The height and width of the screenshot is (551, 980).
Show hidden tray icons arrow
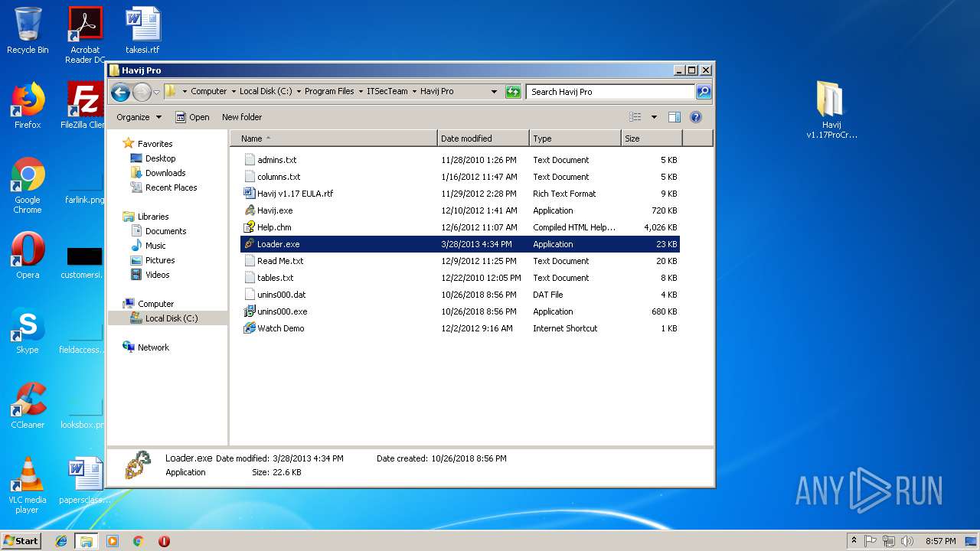tap(854, 540)
